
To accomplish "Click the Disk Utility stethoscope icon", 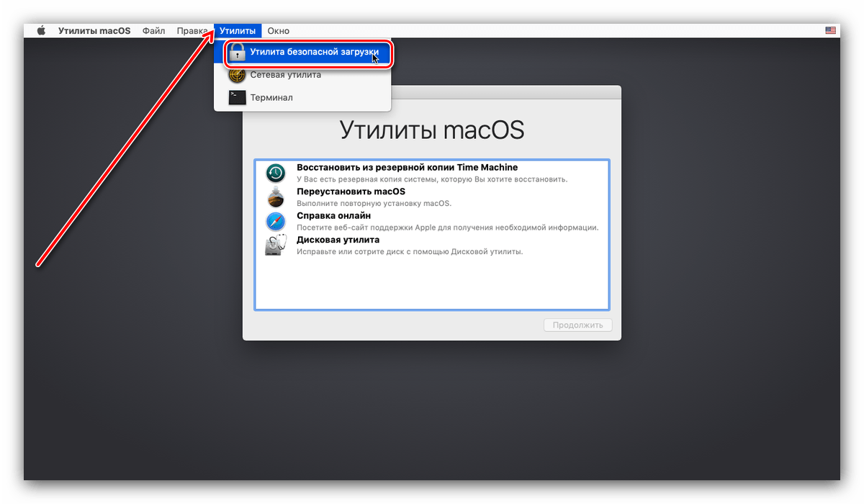I will (x=276, y=245).
